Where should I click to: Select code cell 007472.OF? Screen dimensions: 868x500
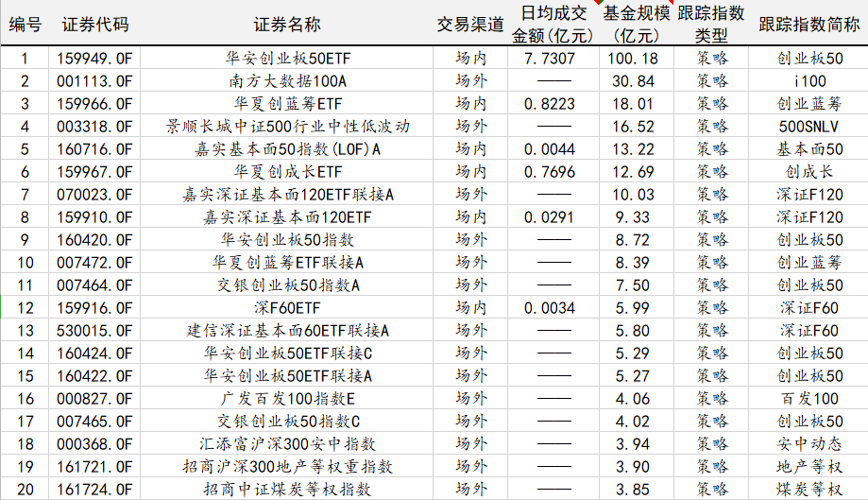click(x=94, y=263)
